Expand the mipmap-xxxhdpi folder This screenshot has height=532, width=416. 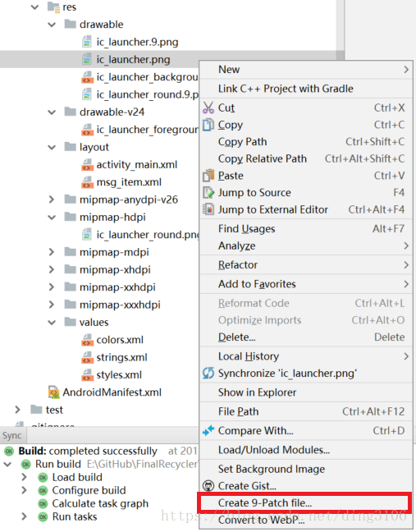(x=52, y=305)
